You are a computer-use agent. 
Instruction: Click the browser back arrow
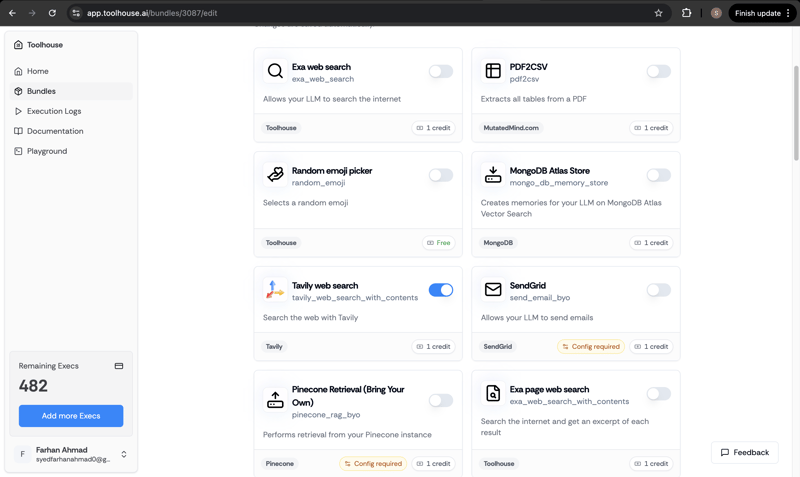pos(12,13)
